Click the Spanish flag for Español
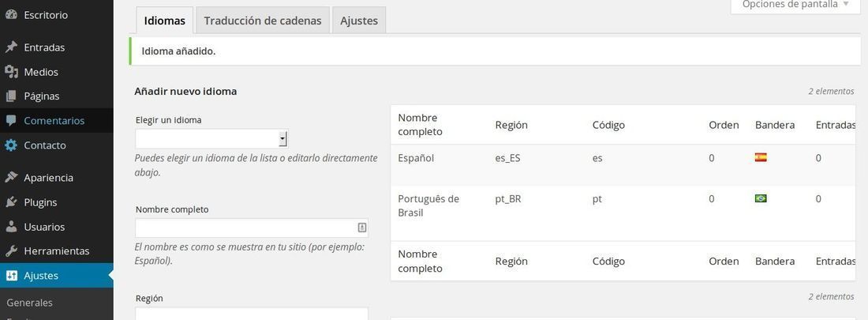The width and height of the screenshot is (868, 320). (x=761, y=157)
